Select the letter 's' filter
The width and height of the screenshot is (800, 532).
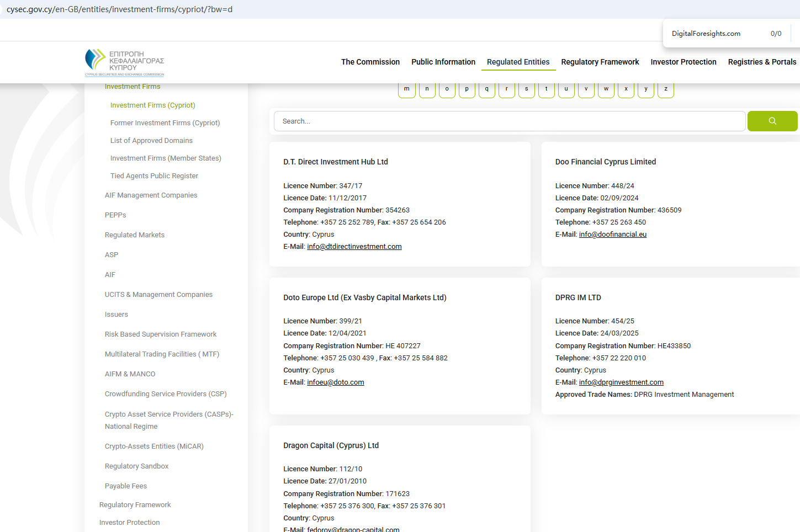(526, 89)
